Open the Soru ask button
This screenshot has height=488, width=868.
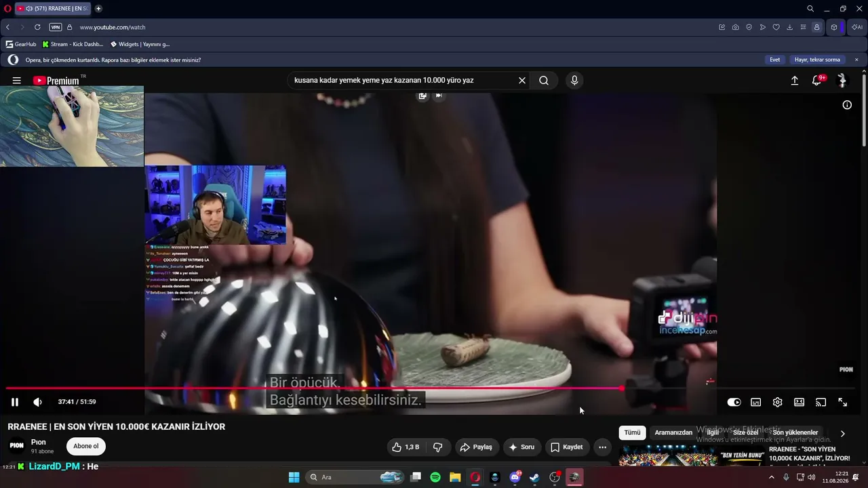[x=521, y=447]
